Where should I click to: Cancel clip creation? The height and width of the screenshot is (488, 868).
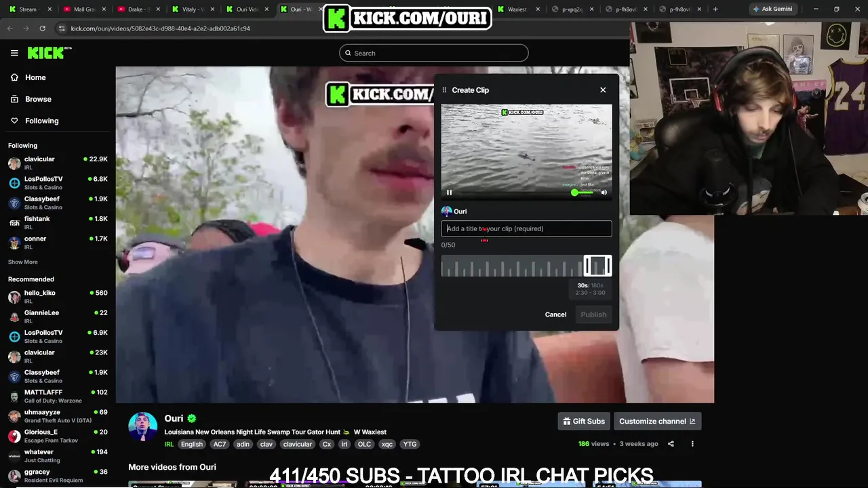pyautogui.click(x=555, y=314)
